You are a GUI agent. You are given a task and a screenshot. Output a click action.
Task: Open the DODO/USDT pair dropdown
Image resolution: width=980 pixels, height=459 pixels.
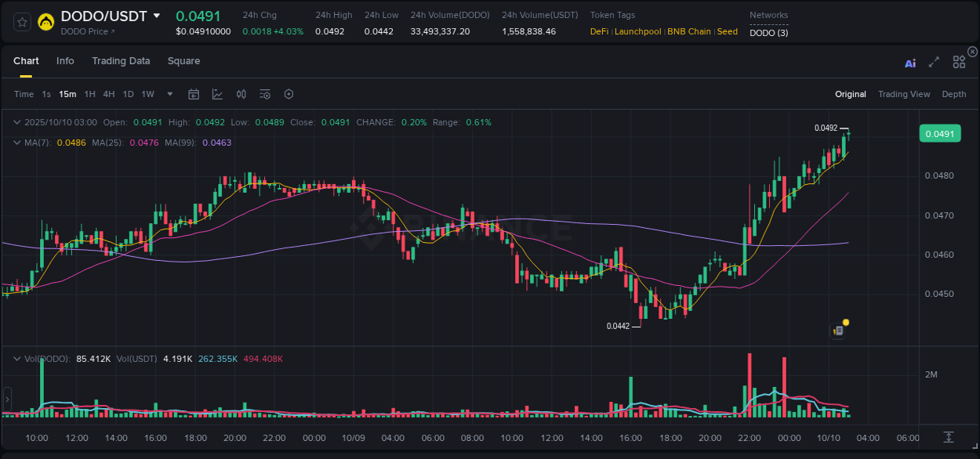[x=157, y=15]
